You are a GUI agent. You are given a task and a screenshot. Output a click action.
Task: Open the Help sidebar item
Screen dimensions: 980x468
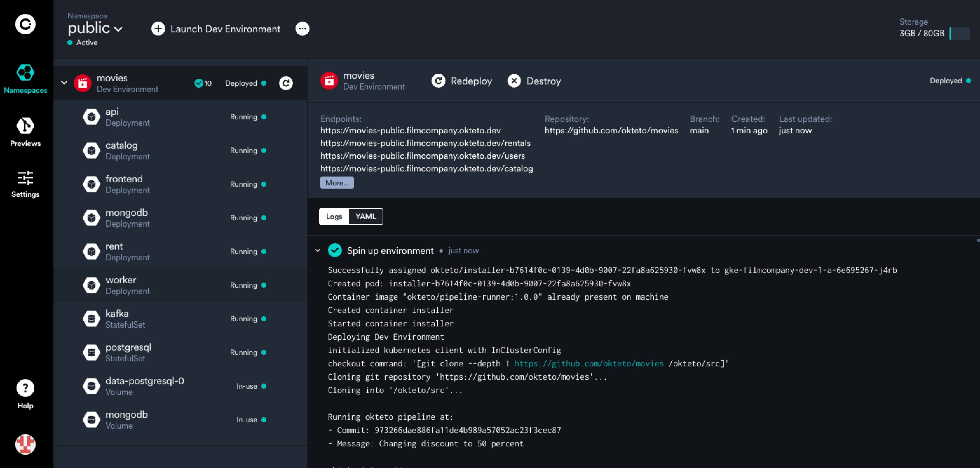(x=25, y=394)
